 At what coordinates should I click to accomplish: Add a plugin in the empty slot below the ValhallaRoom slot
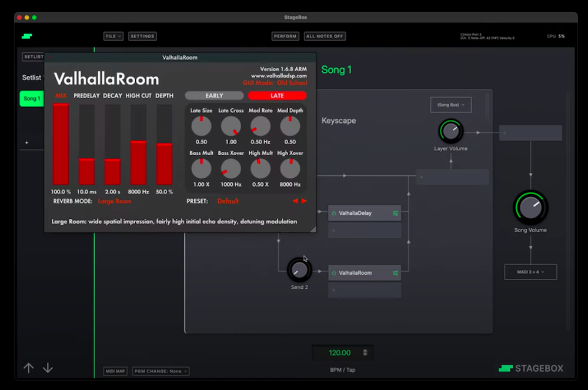pos(365,290)
